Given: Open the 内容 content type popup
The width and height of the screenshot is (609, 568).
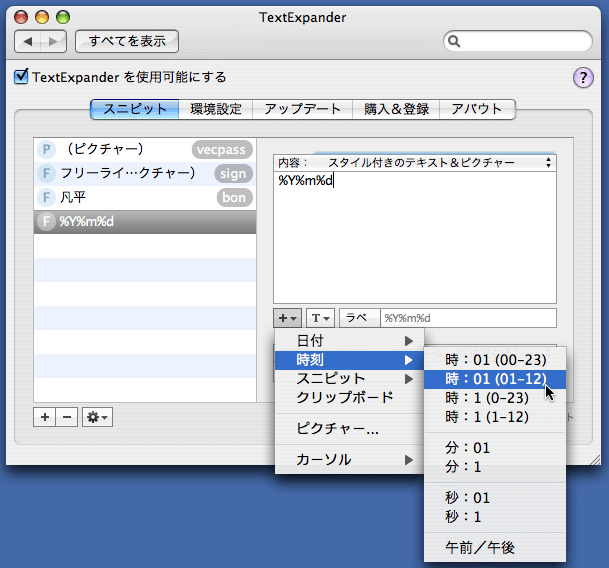Looking at the screenshot, I should tap(414, 162).
